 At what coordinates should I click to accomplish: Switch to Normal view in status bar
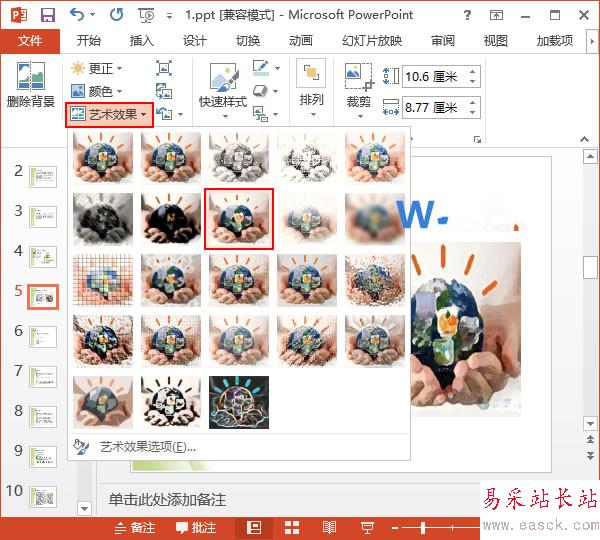tap(254, 528)
